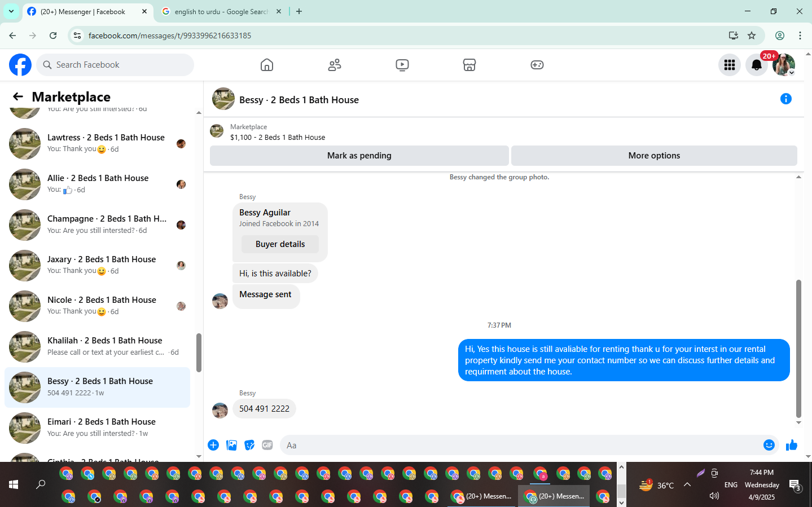
Task: Click the address bar URL
Action: [170, 36]
